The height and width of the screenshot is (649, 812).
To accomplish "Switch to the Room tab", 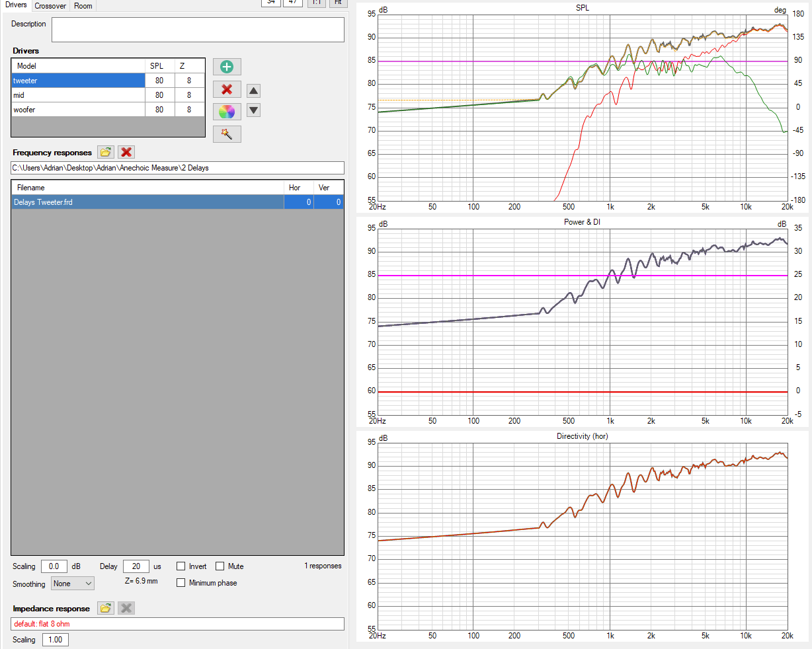I will (83, 5).
